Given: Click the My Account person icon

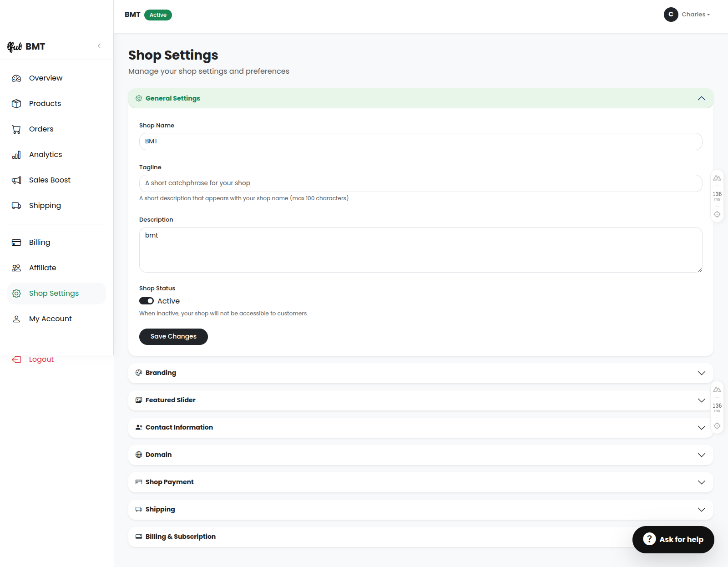Looking at the screenshot, I should pyautogui.click(x=16, y=319).
